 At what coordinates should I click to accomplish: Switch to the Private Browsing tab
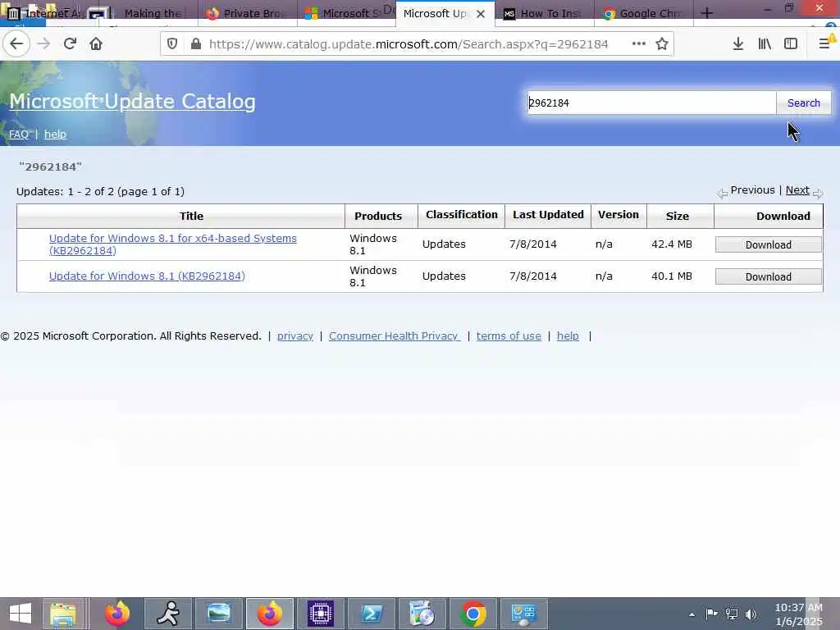[x=248, y=13]
